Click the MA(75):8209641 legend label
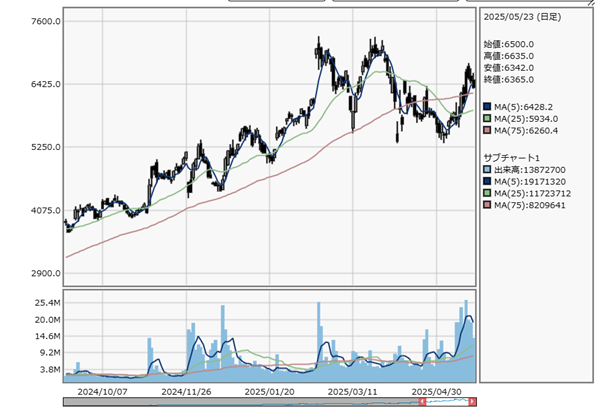This screenshot has height=415, width=602. pos(530,205)
